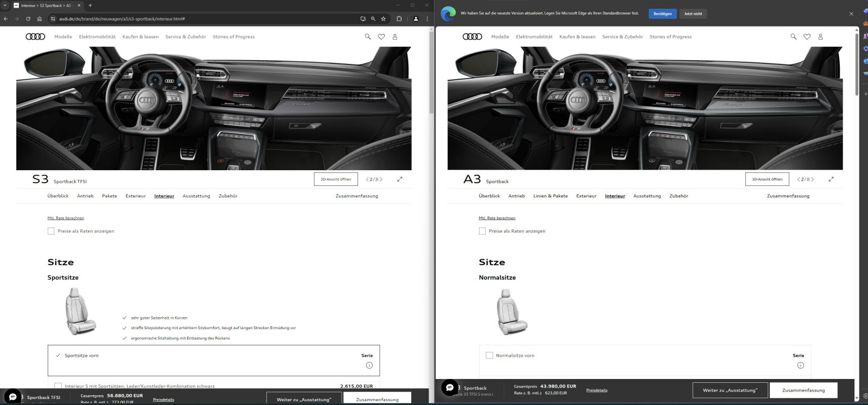
Task: Open the search icon on the S3 page
Action: click(x=368, y=36)
